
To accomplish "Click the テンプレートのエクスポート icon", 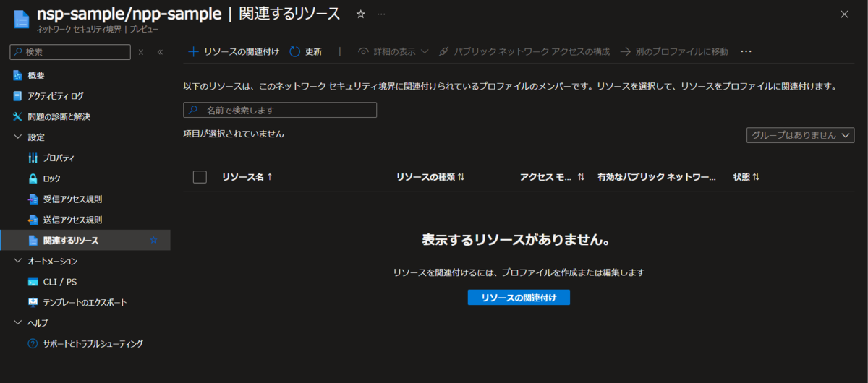I will pyautogui.click(x=33, y=302).
